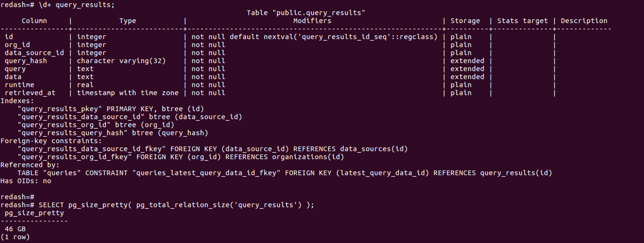Click the "queries_latest_query_data_id_fkey" constraint text
644x243 pixels.
208,173
